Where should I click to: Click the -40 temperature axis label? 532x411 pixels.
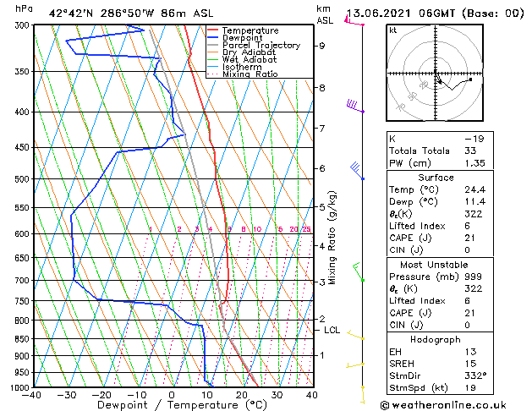point(31,395)
